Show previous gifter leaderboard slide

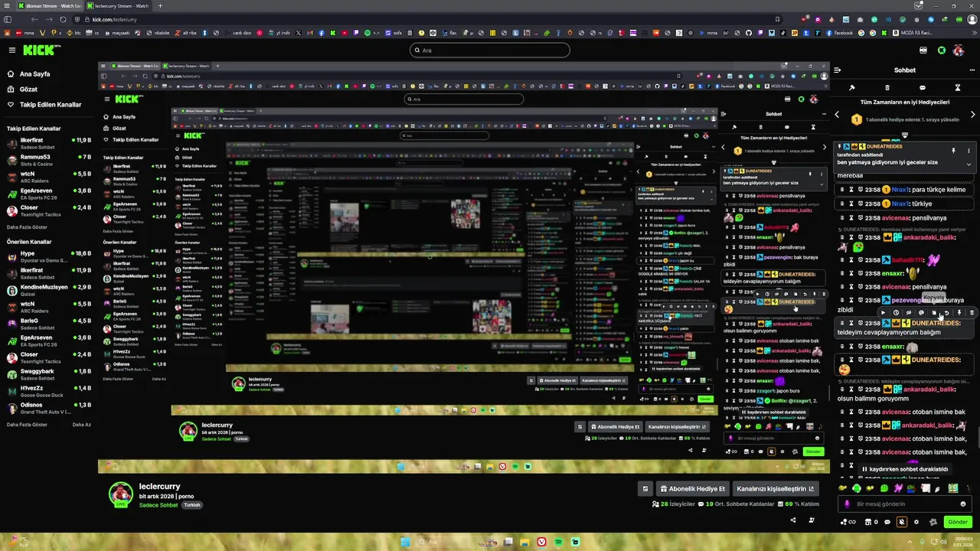[x=837, y=115]
